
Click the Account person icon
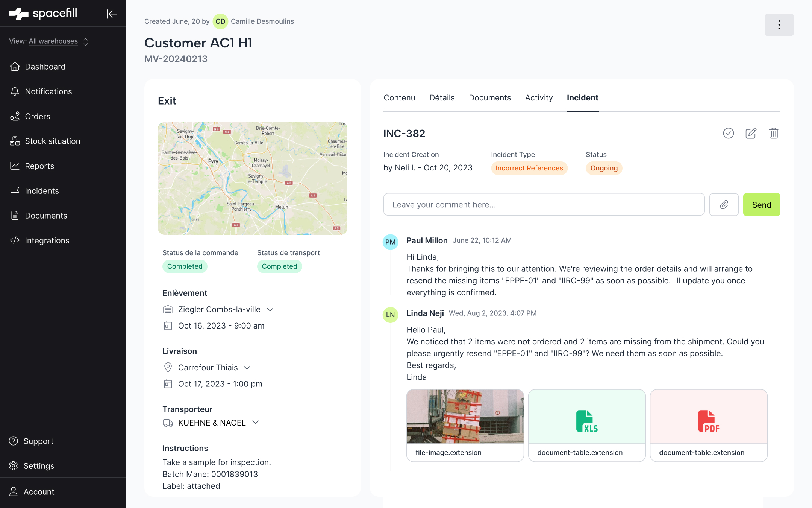(x=14, y=491)
